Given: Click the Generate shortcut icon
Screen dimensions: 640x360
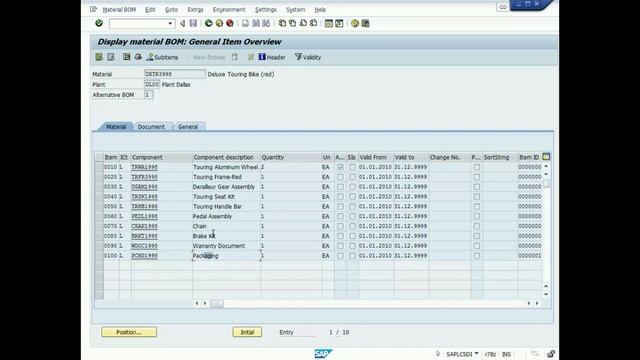Looking at the screenshot, I should 339,24.
